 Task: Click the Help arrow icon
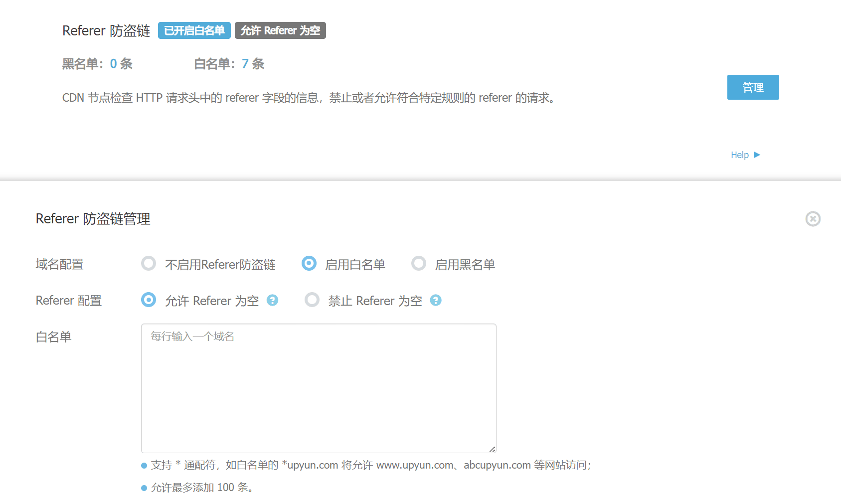(757, 155)
